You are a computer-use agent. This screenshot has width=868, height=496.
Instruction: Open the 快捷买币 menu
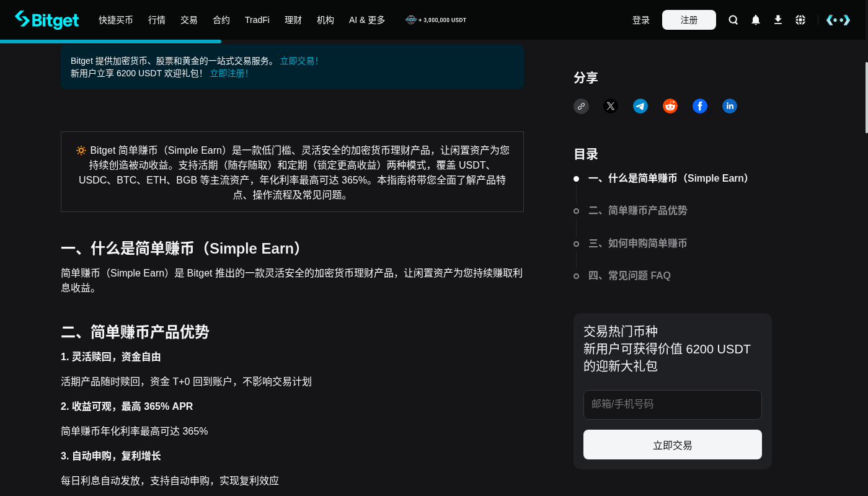pos(116,20)
